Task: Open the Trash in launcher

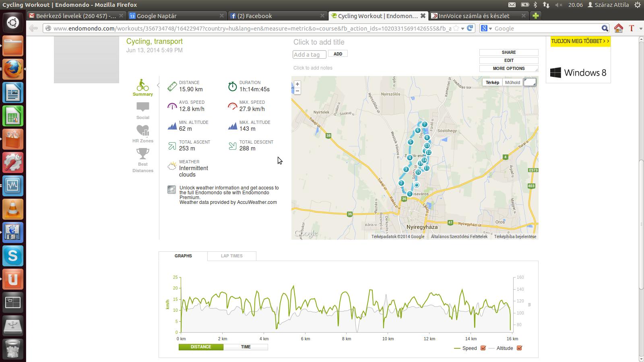Action: click(x=13, y=348)
